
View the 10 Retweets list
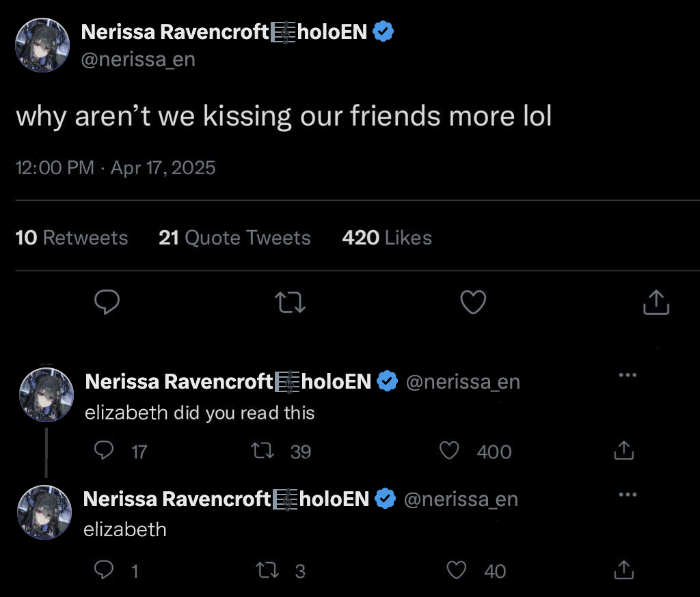point(71,238)
